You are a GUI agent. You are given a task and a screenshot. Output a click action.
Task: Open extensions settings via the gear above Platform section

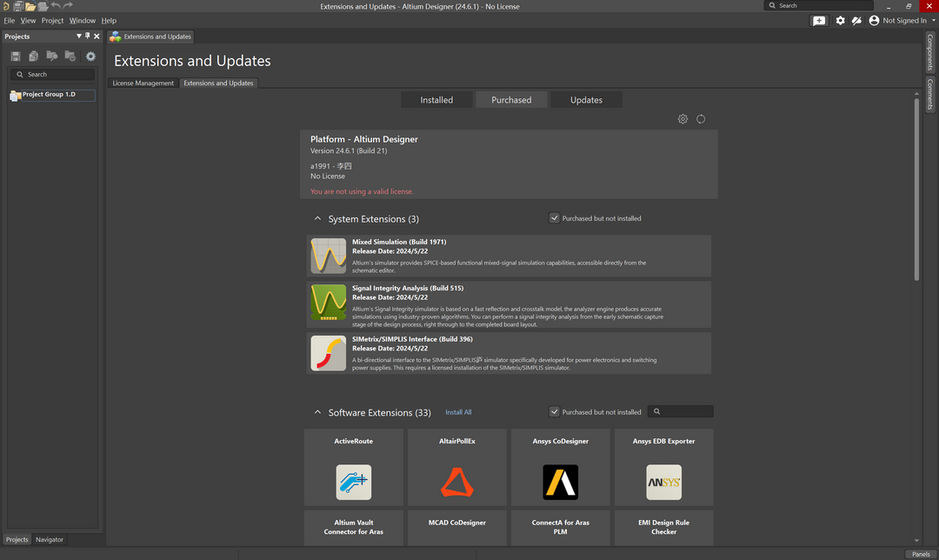[683, 118]
